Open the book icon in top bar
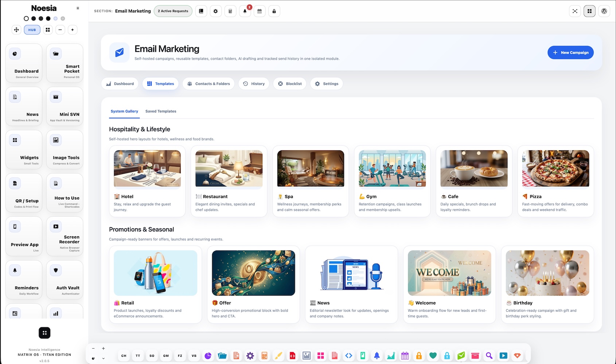The height and width of the screenshot is (364, 616). 201,11
